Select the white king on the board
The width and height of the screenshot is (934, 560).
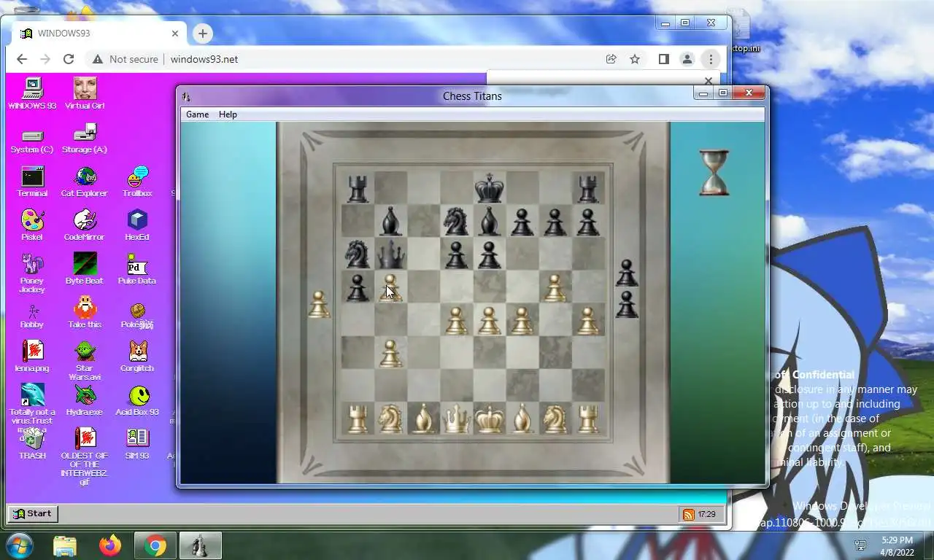tap(489, 419)
